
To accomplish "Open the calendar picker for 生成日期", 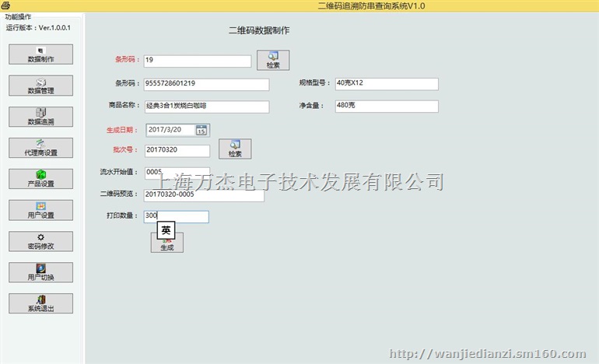I will [x=201, y=130].
